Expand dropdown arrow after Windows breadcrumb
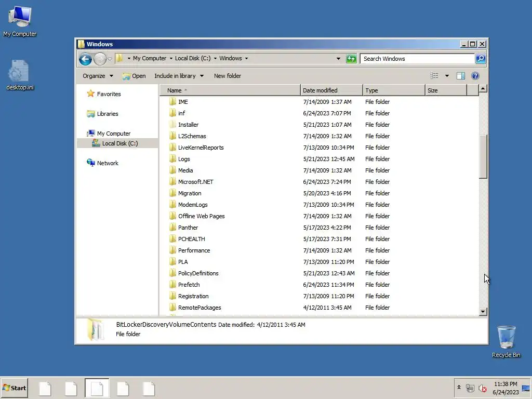 pyautogui.click(x=246, y=58)
